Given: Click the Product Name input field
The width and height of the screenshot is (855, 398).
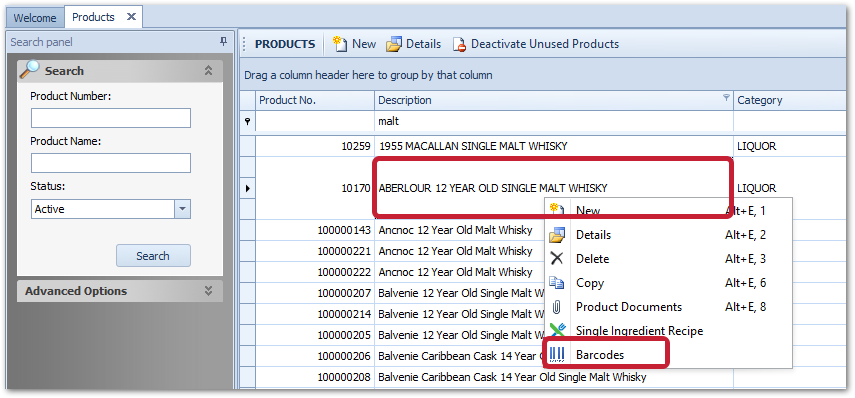Looking at the screenshot, I should point(111,163).
